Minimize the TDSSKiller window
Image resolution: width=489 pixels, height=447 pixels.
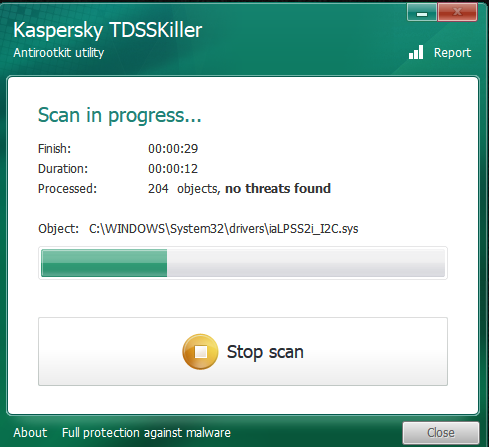(x=422, y=13)
